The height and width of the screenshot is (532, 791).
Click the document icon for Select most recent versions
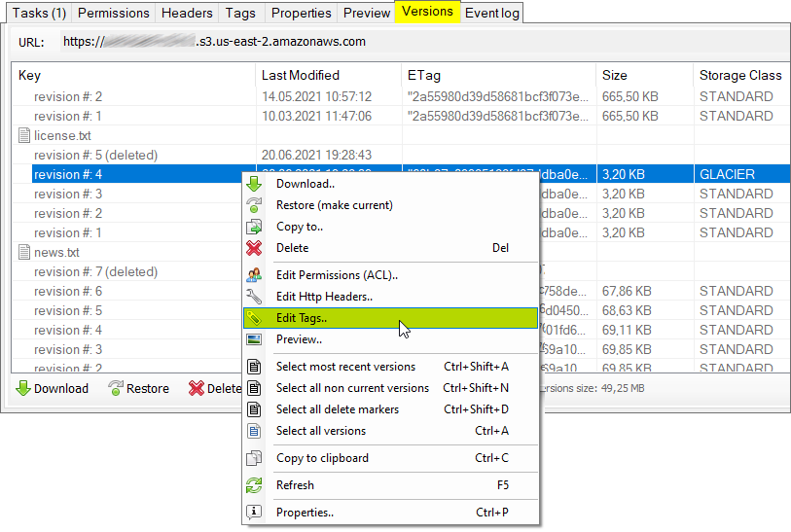tap(254, 367)
